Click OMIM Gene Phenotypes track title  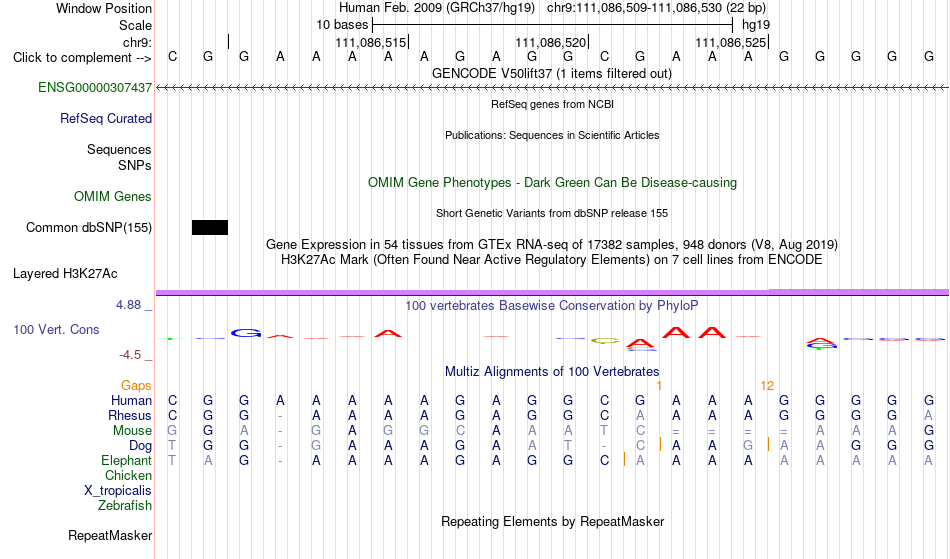[552, 182]
